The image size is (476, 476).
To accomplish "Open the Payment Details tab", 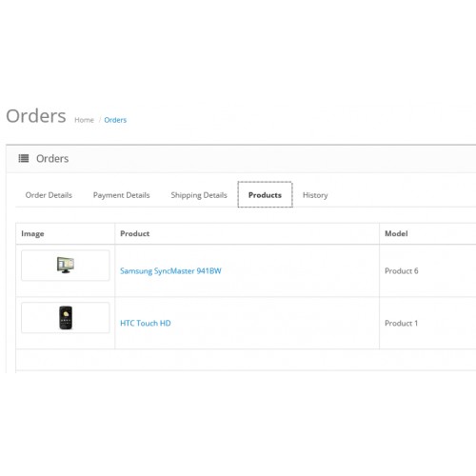I will 121,195.
